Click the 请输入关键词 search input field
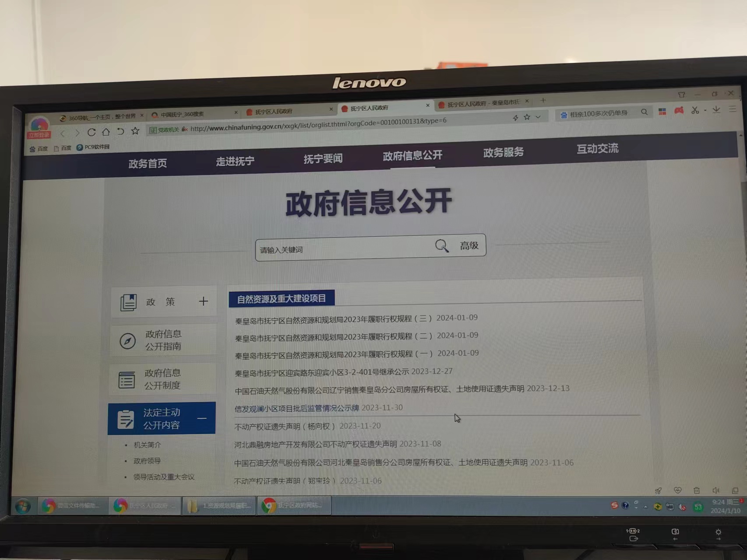The image size is (747, 560). click(342, 249)
